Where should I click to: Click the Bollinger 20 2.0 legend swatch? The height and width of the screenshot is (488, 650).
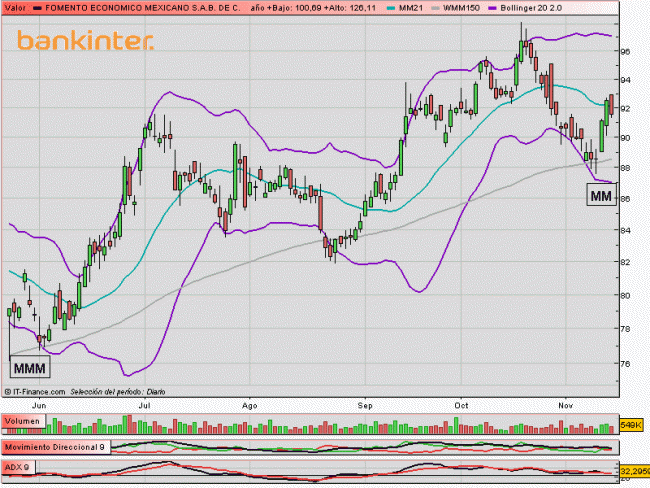tap(492, 8)
